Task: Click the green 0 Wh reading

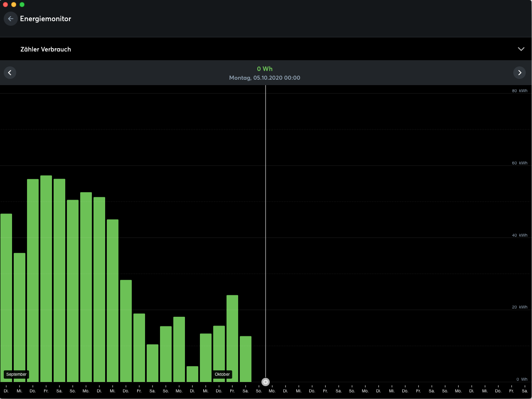Action: click(x=265, y=69)
